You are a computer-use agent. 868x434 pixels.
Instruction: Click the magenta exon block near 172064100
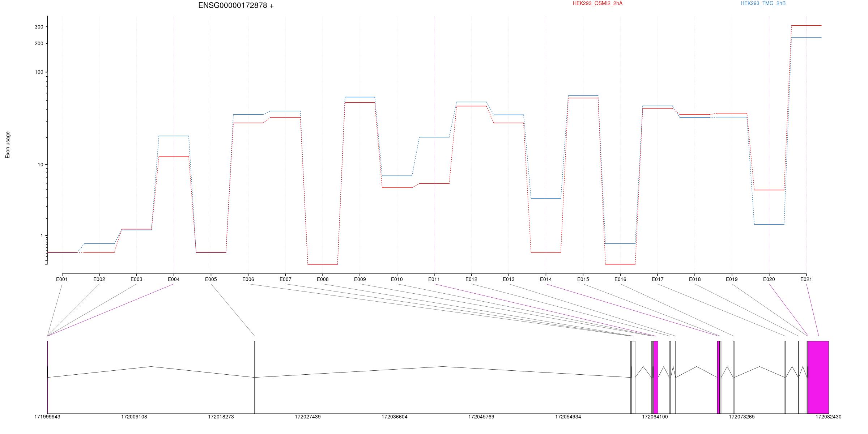656,377
